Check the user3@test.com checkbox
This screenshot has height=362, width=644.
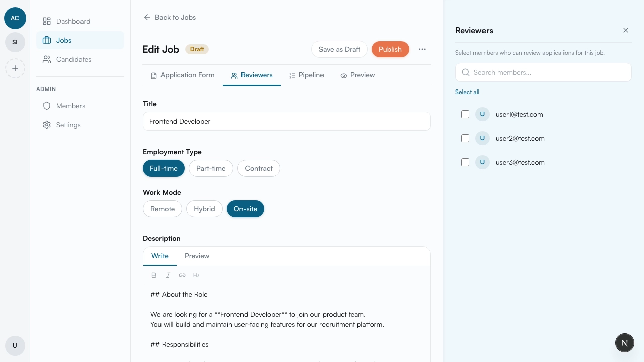click(465, 162)
